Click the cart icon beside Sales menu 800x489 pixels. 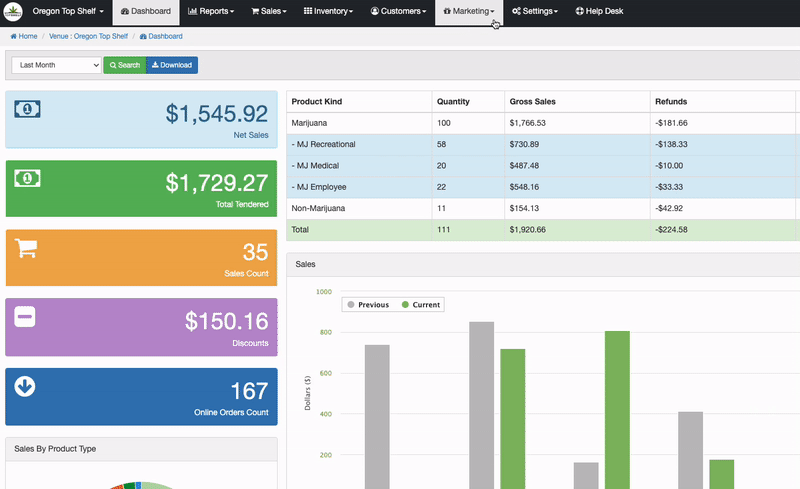point(255,11)
